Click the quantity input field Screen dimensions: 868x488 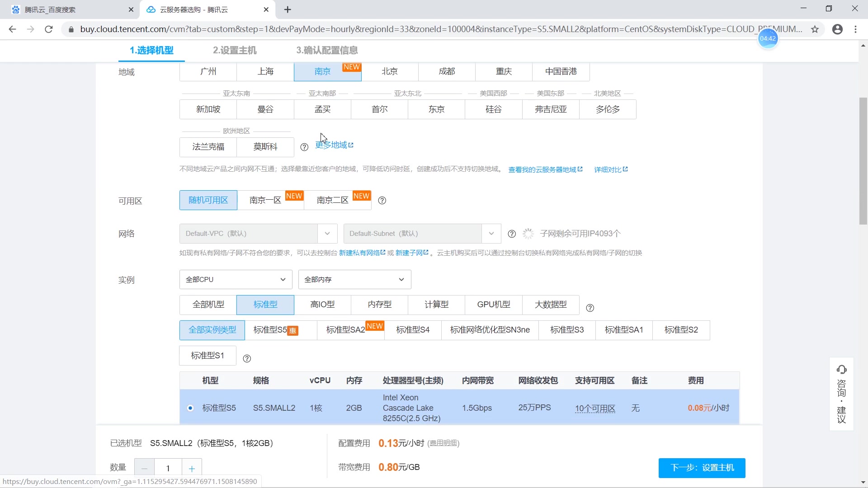168,469
